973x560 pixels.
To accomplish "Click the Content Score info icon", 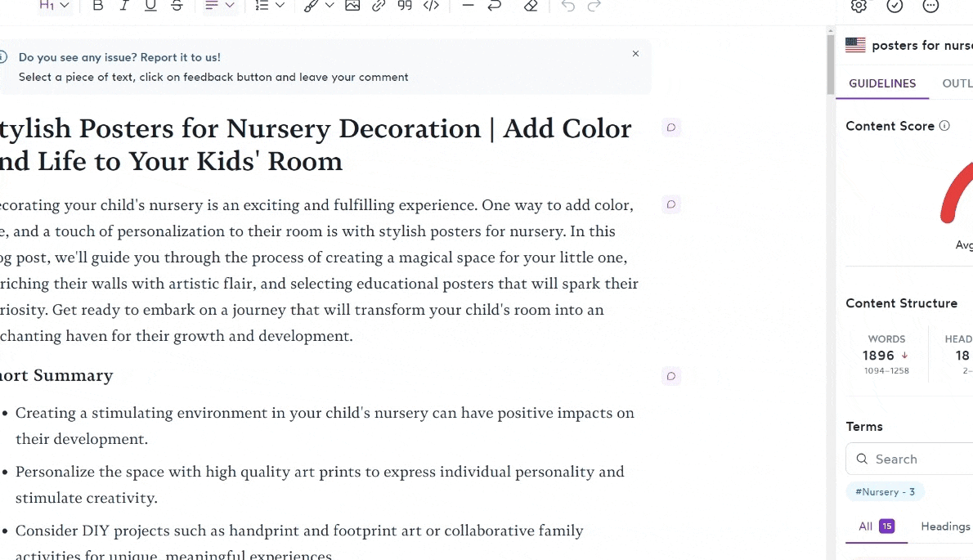I will (x=944, y=126).
